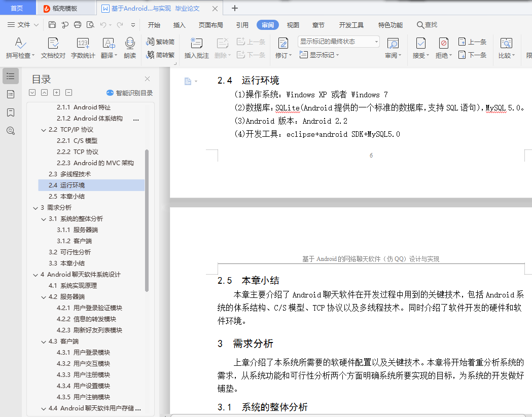Viewport: 532px width, 417px height.
Task: Go to next change (下一条) beside 拒绝
Action: [x=472, y=55]
